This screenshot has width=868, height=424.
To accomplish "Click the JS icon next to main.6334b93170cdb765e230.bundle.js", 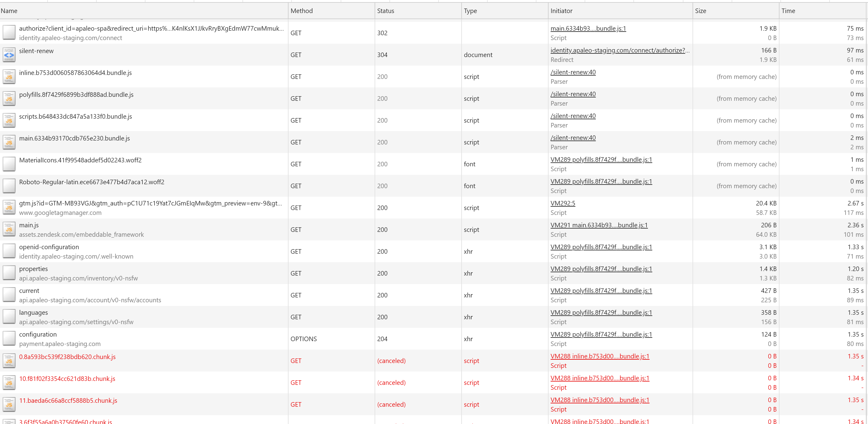I will pos(9,142).
